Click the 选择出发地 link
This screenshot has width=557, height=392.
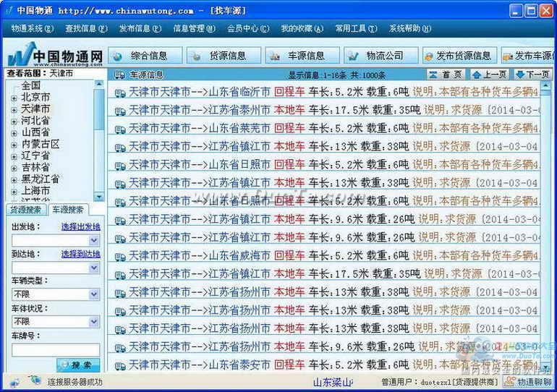pyautogui.click(x=80, y=226)
